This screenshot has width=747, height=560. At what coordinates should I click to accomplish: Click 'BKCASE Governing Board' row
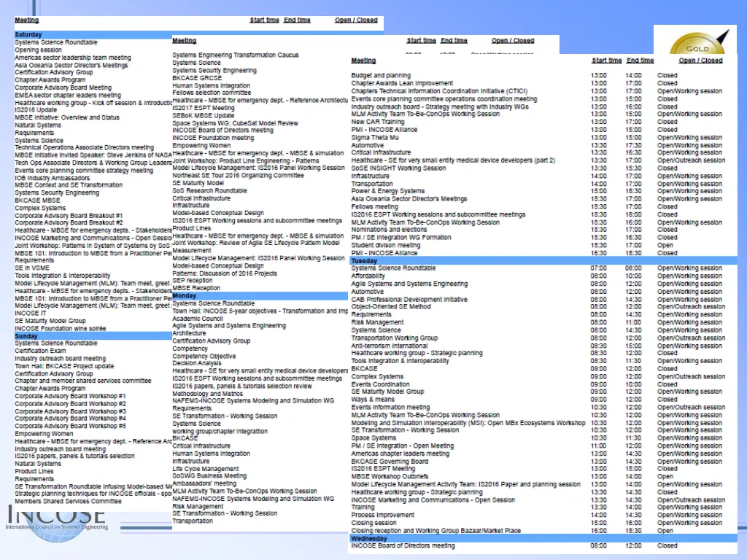(x=390, y=462)
